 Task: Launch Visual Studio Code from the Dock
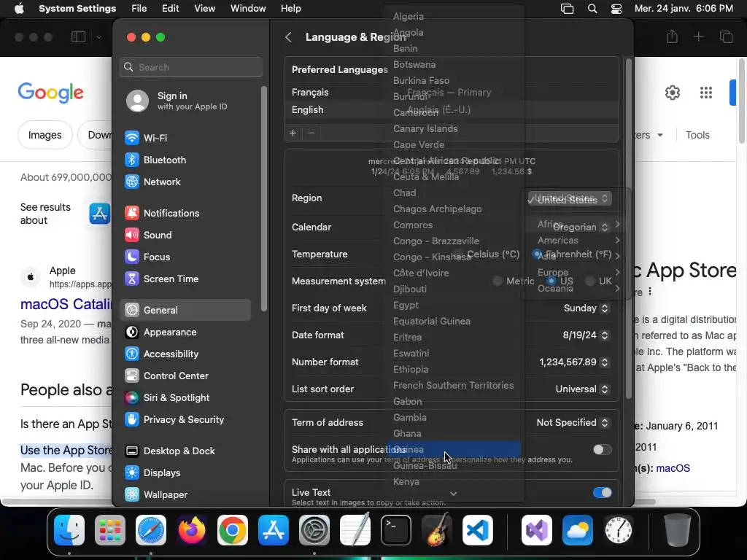tap(478, 530)
